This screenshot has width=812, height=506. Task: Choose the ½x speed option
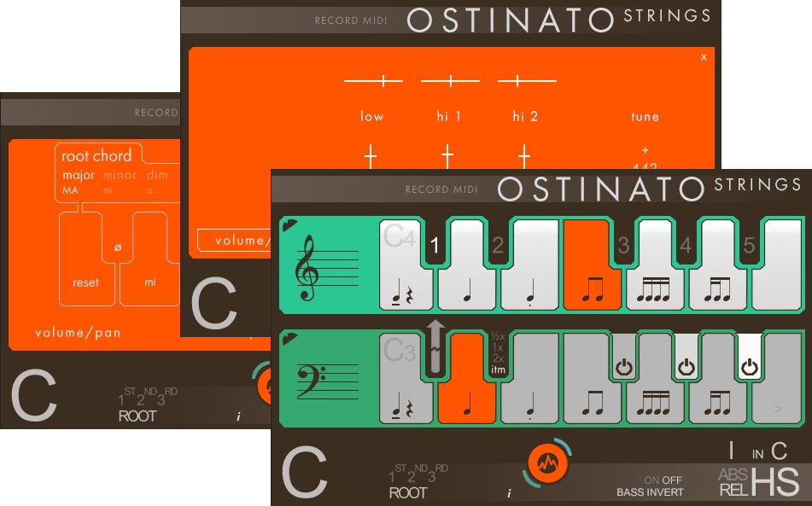[x=498, y=337]
